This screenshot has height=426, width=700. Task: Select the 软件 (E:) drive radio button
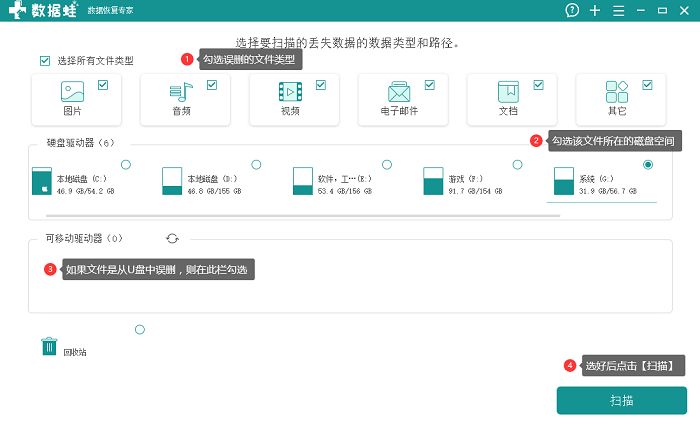pyautogui.click(x=387, y=165)
